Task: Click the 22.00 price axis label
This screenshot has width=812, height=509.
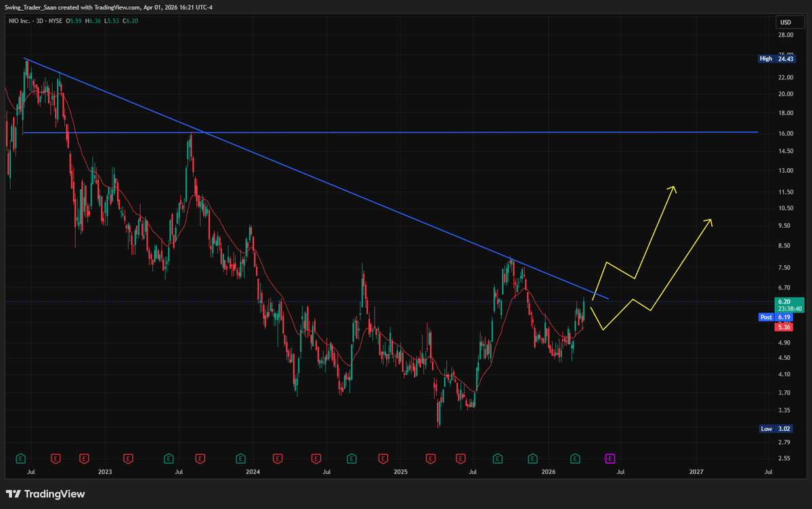Action: [x=786, y=77]
